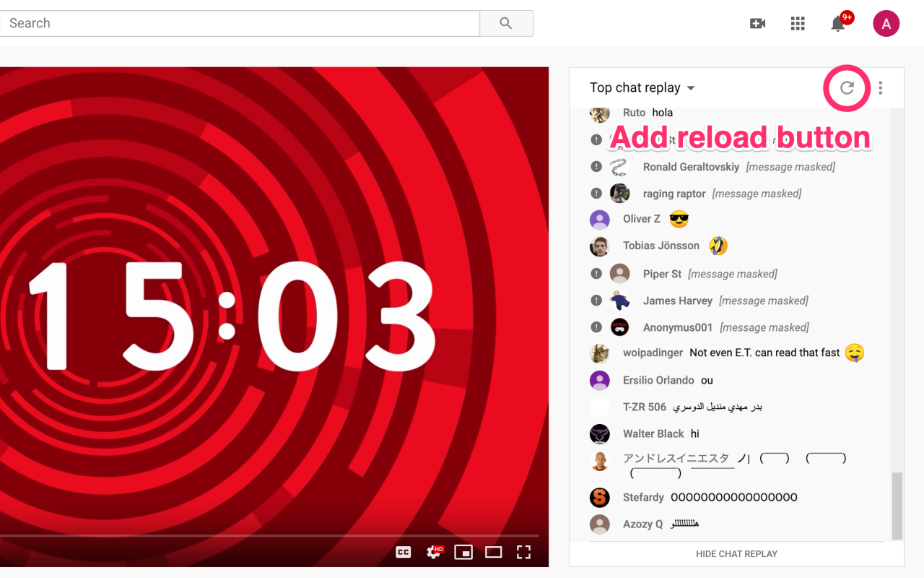Click the username Stefardy
The image size is (924, 578).
tap(643, 497)
